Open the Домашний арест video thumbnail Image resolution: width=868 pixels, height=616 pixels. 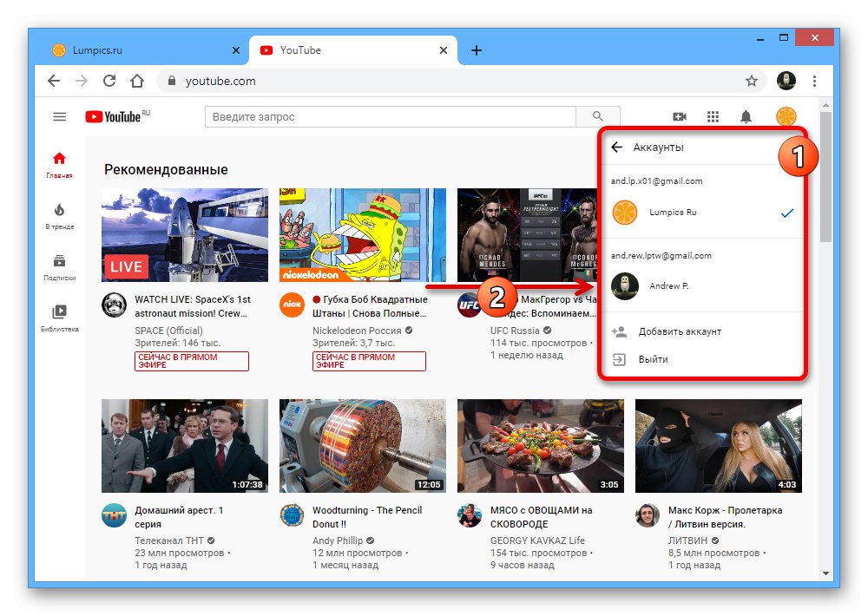pos(185,446)
